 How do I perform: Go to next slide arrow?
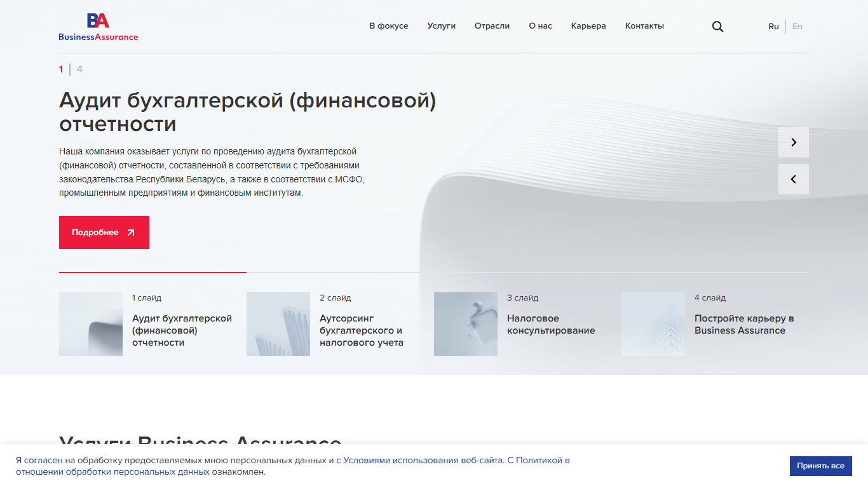point(794,142)
